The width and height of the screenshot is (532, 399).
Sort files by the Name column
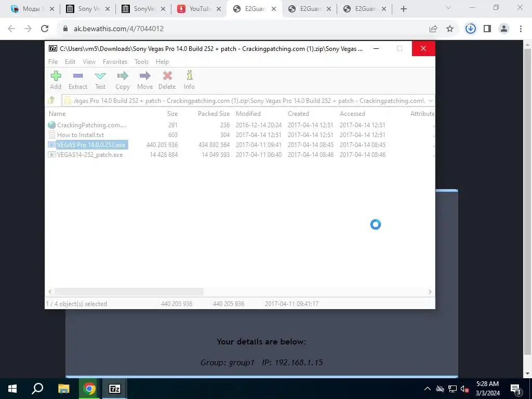click(x=57, y=114)
